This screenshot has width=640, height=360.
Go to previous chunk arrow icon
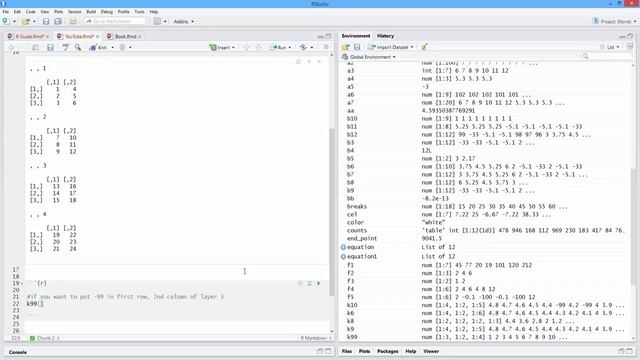click(x=246, y=47)
